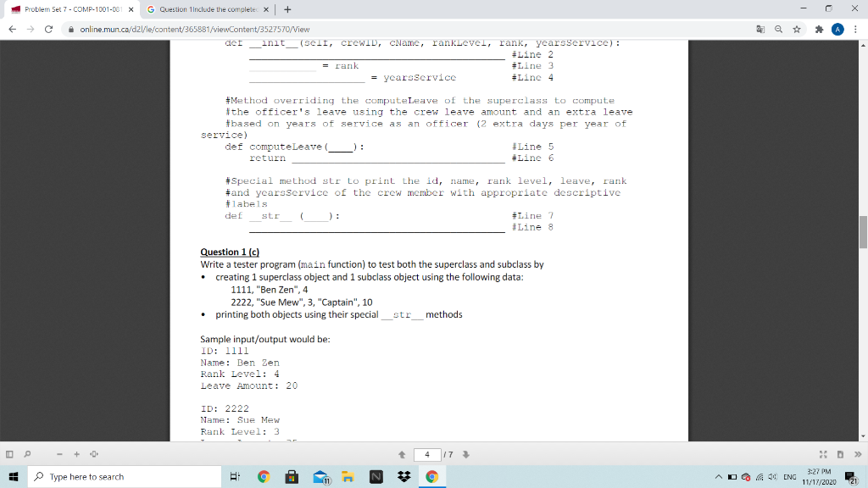Click the zoom in plus control

tap(75, 454)
